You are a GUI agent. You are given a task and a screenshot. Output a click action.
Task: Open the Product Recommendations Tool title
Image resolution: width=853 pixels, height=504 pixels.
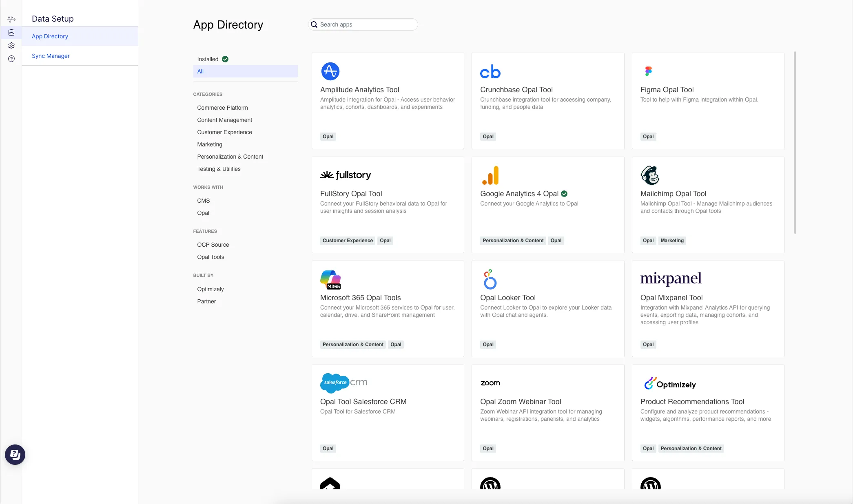[692, 402]
